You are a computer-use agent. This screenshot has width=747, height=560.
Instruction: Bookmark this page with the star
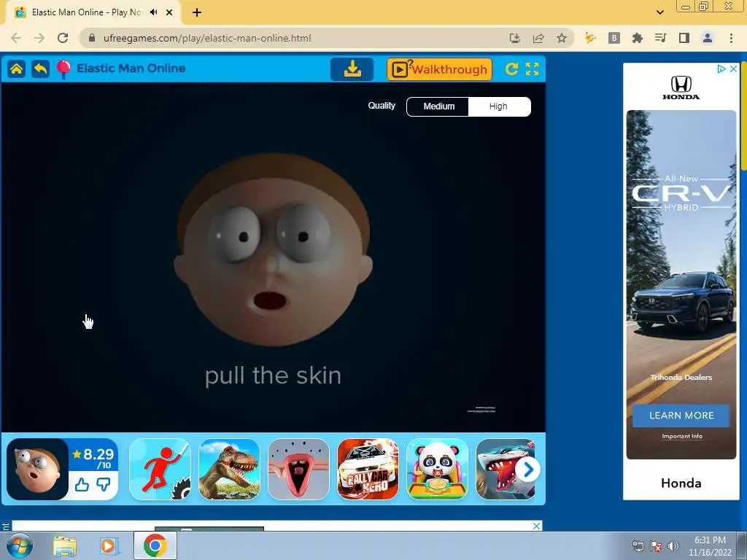click(x=562, y=38)
